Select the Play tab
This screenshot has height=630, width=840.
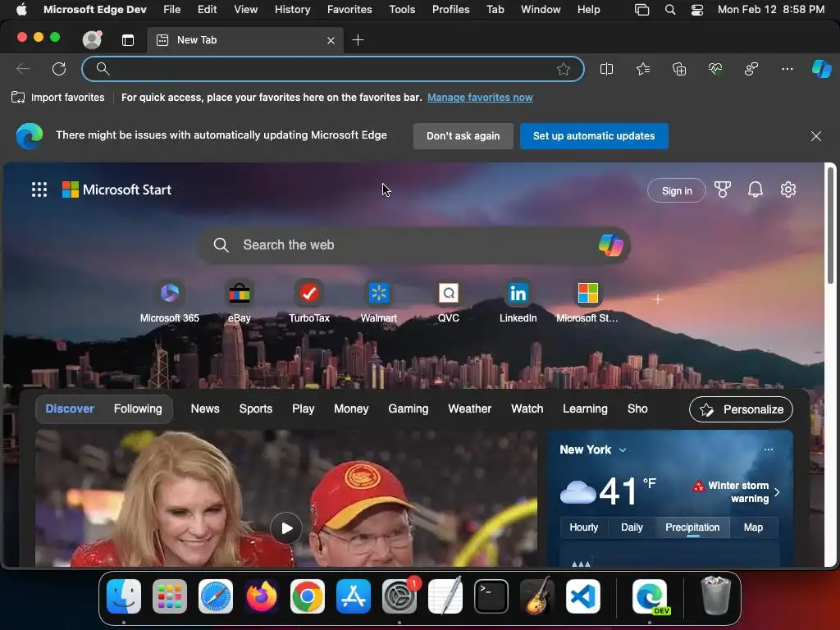click(x=304, y=409)
